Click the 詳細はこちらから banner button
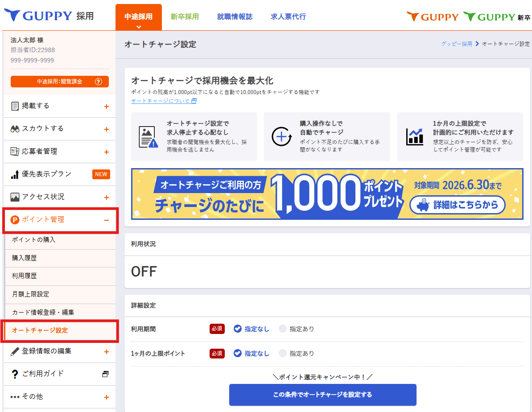The image size is (532, 412). (458, 205)
